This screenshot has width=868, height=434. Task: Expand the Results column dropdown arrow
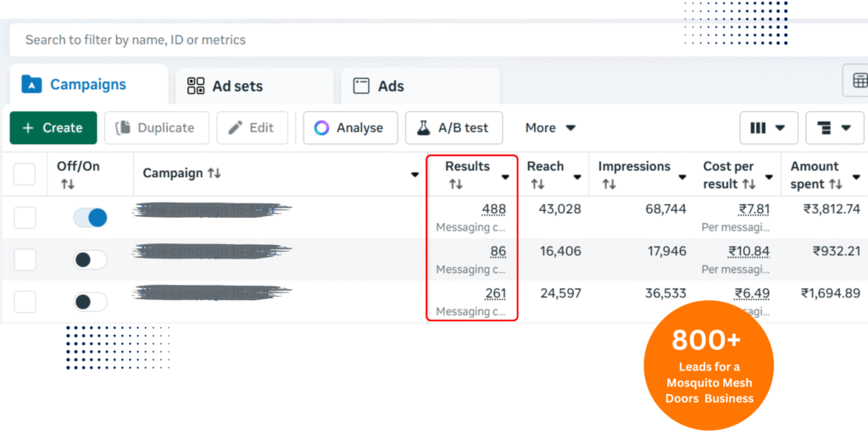coord(505,177)
